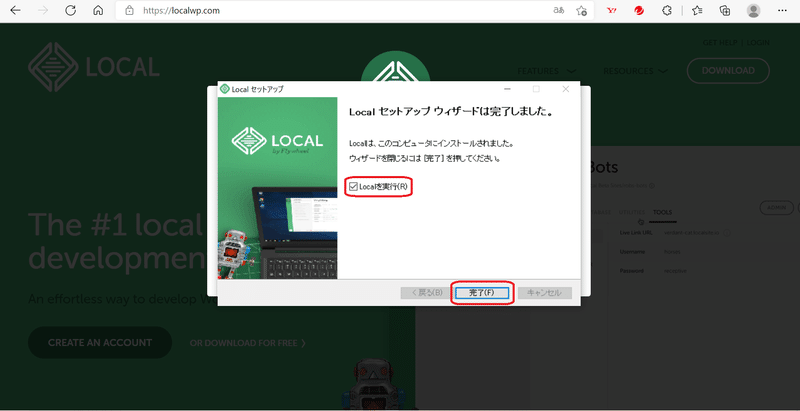Click OR DOWNLOAD FOR FREE link
Screen dimensions: 800x411
248,343
